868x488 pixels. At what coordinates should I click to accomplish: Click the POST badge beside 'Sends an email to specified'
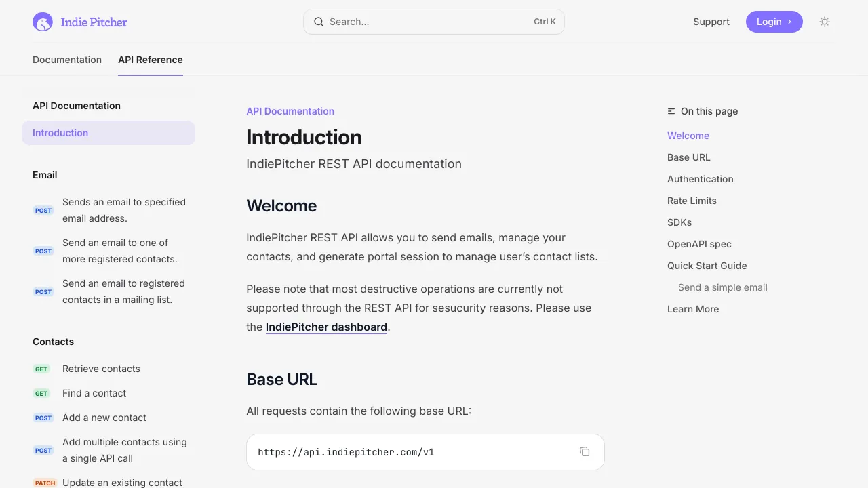[43, 210]
